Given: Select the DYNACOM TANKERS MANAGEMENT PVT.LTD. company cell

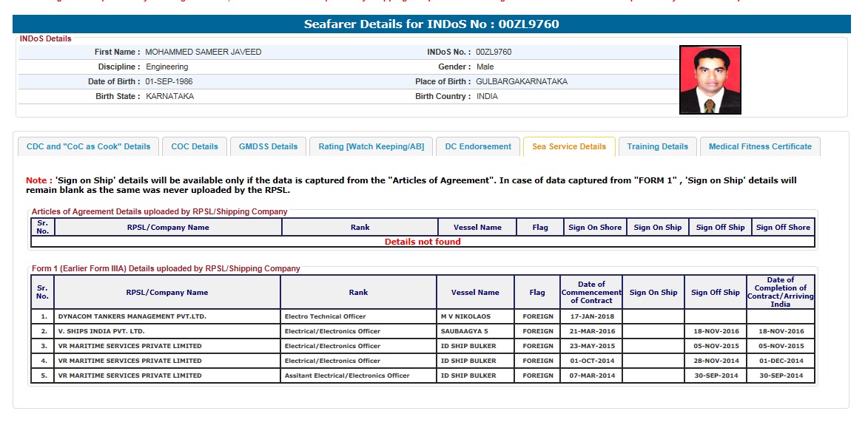Looking at the screenshot, I should (x=132, y=316).
